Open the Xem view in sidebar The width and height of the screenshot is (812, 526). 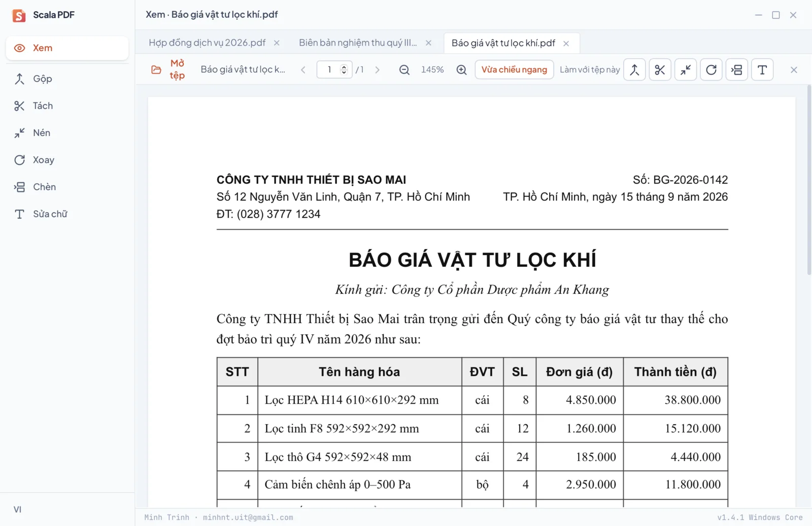(67, 48)
